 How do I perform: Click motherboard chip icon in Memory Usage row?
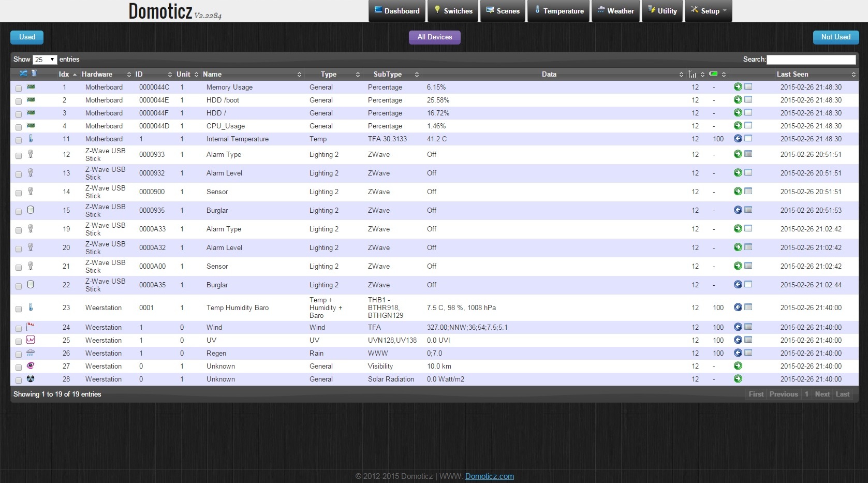(31, 86)
